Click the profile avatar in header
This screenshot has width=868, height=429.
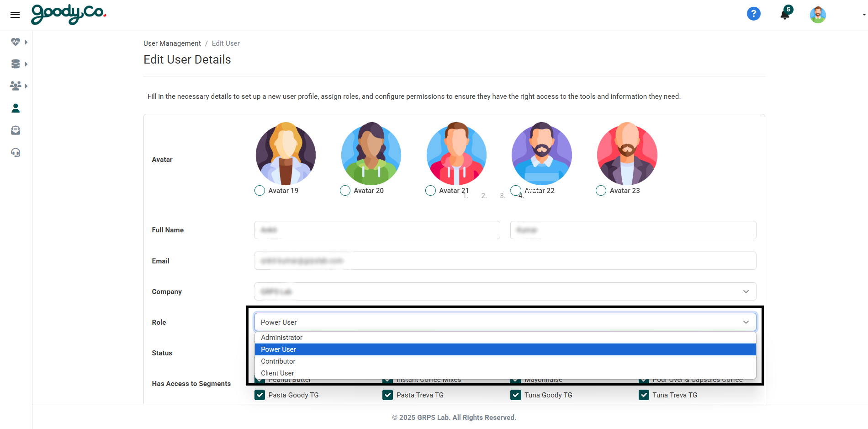pyautogui.click(x=817, y=15)
